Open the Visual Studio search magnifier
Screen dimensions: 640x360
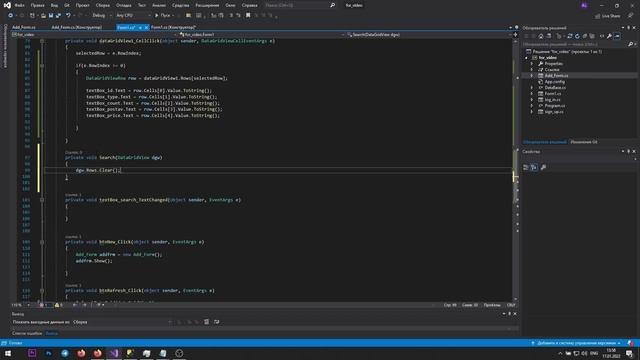(x=333, y=5)
